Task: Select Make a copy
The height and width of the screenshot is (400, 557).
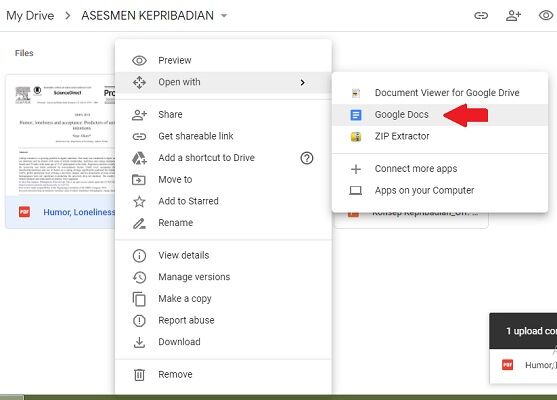Action: click(x=223, y=299)
